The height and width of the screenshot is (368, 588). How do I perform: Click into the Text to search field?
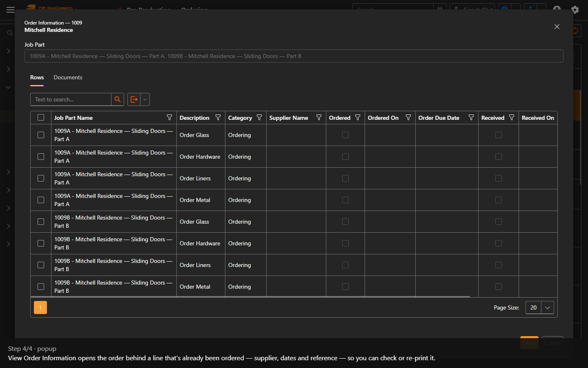71,99
